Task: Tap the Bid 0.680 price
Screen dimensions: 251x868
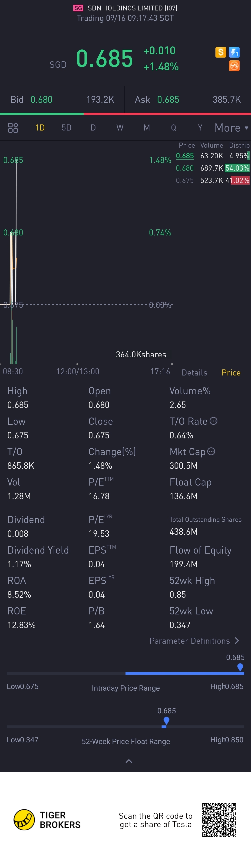Action: 42,100
